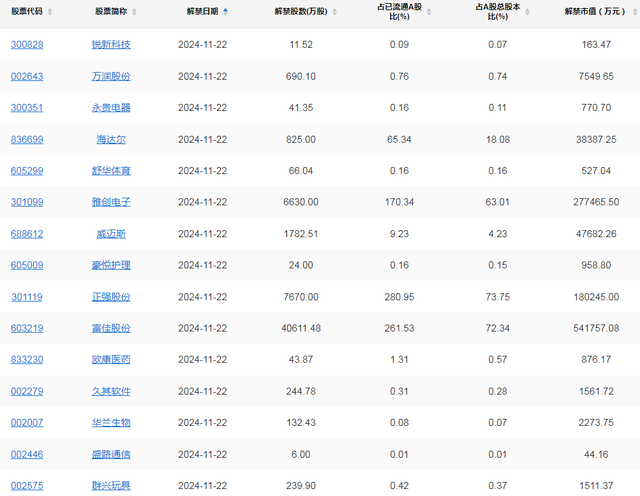Select the 690.10 shares in 万润股份 row
The height and width of the screenshot is (496, 640).
pos(301,76)
